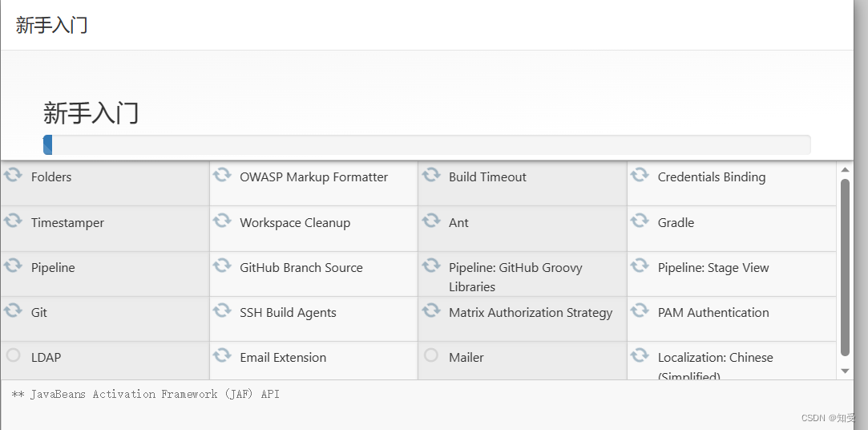Screen dimensions: 868x430
Task: Click the install icon beside Ant
Action: click(431, 221)
